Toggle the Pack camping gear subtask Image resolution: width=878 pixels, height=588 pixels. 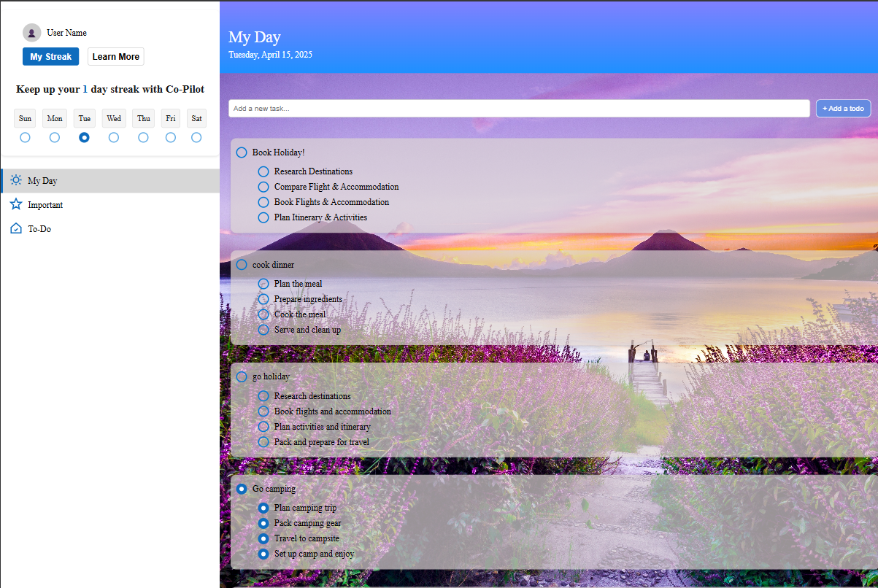263,523
